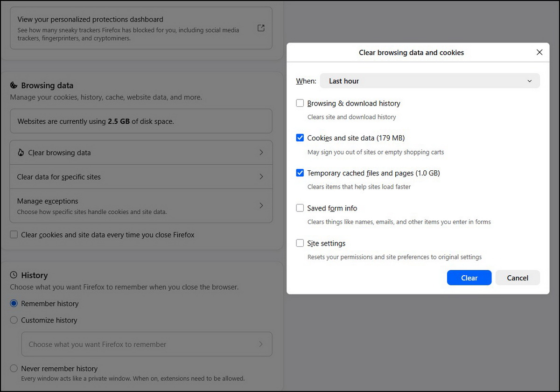The image size is (560, 392).
Task: Open Choose what you want Firefox to remember
Action: click(x=147, y=344)
